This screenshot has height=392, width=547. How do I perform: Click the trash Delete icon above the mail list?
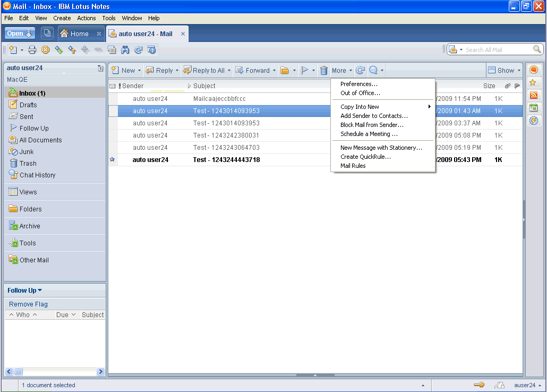pyautogui.click(x=323, y=71)
